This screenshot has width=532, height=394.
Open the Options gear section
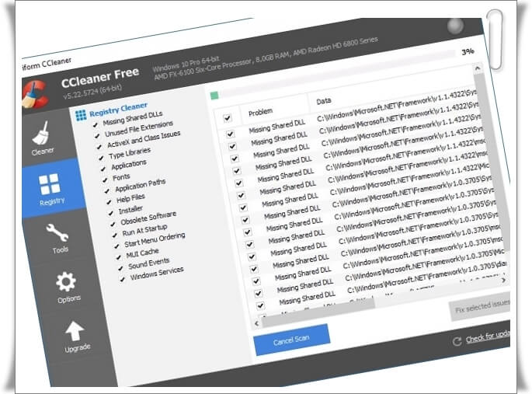pyautogui.click(x=67, y=287)
